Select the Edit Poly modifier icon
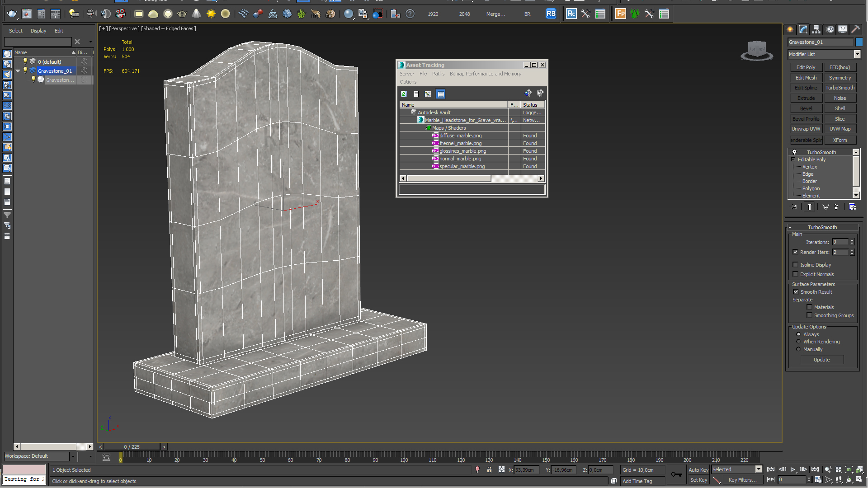This screenshot has height=488, width=868. [x=806, y=67]
